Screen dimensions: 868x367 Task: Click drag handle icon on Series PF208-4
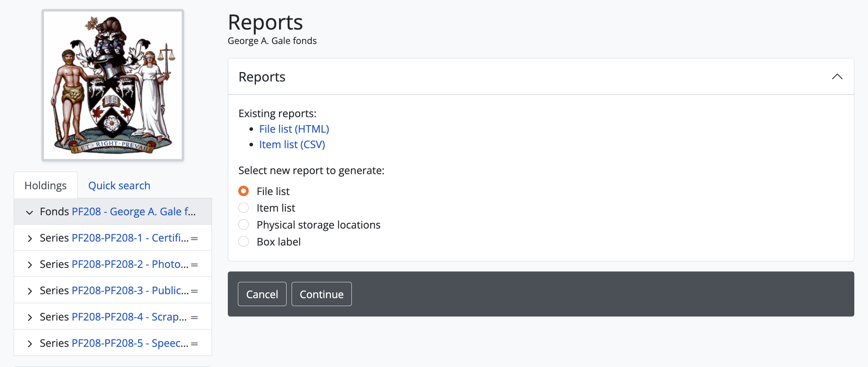point(194,318)
